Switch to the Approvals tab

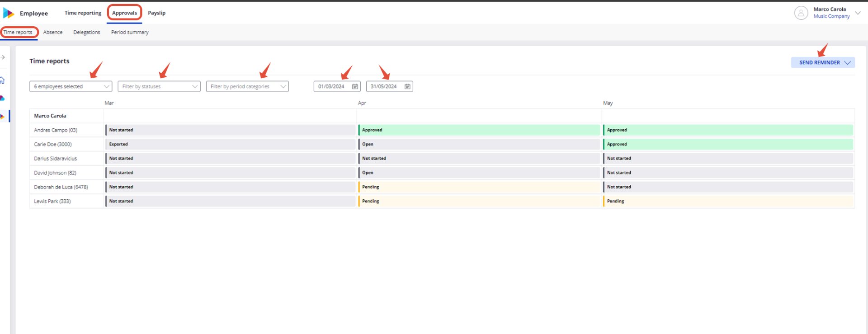pos(124,13)
